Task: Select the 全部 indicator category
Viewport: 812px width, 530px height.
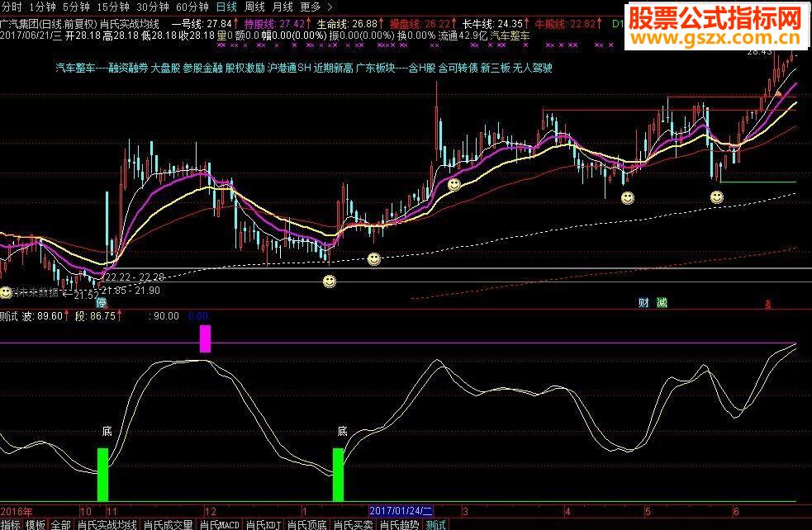Action: [60, 524]
